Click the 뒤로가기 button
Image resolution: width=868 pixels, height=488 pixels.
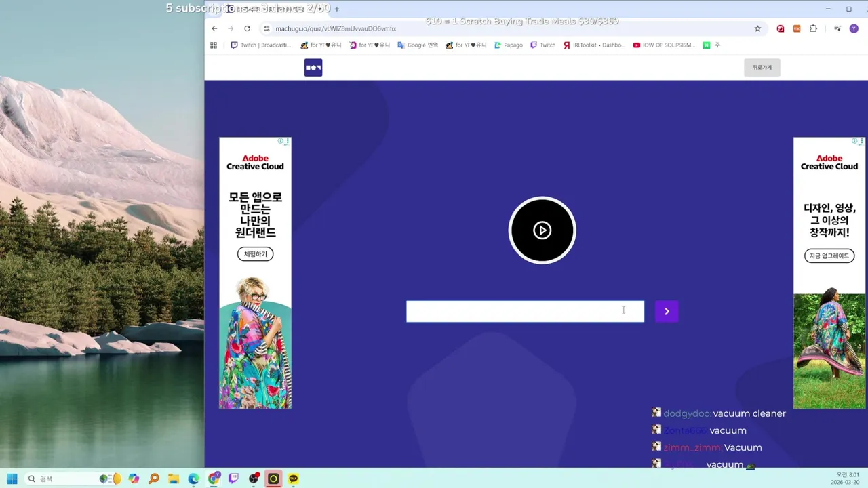click(762, 67)
